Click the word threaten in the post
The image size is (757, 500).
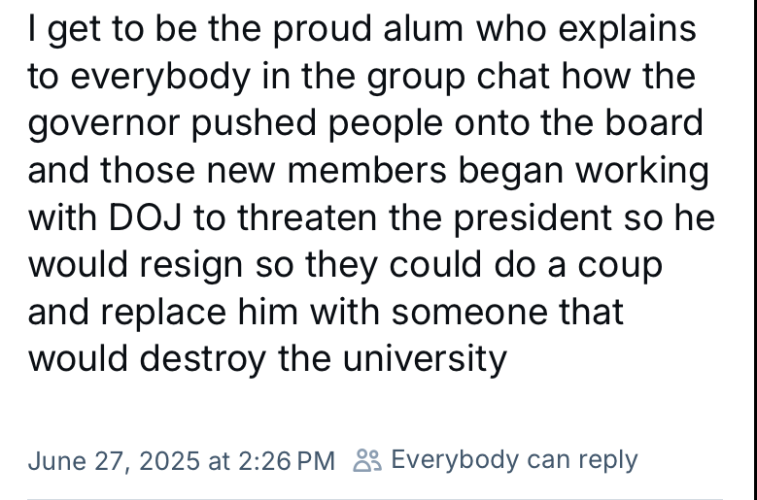point(307,218)
